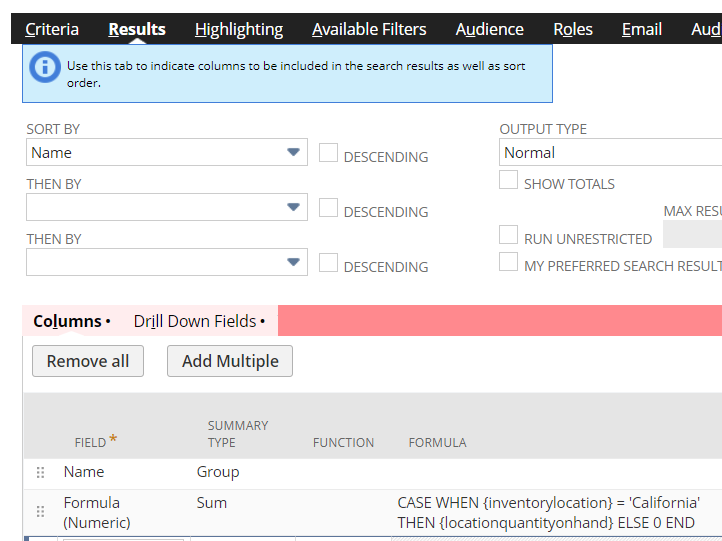
Task: Click the blue info icon in banner
Action: coord(45,67)
